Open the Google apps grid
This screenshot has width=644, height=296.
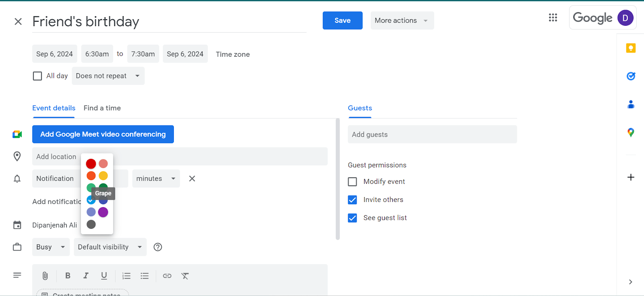tap(553, 18)
